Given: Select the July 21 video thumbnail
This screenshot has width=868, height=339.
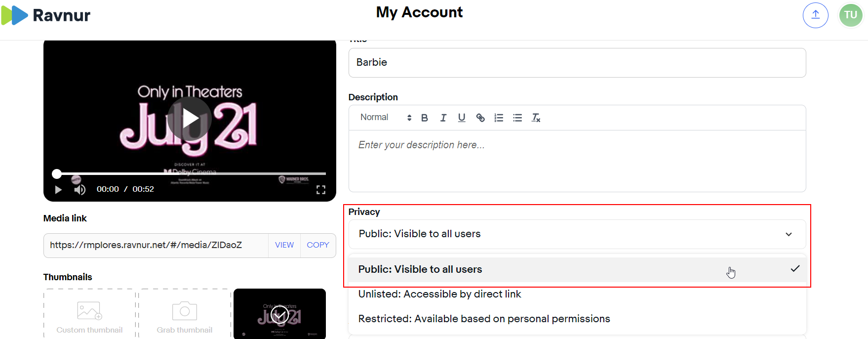Looking at the screenshot, I should point(279,314).
